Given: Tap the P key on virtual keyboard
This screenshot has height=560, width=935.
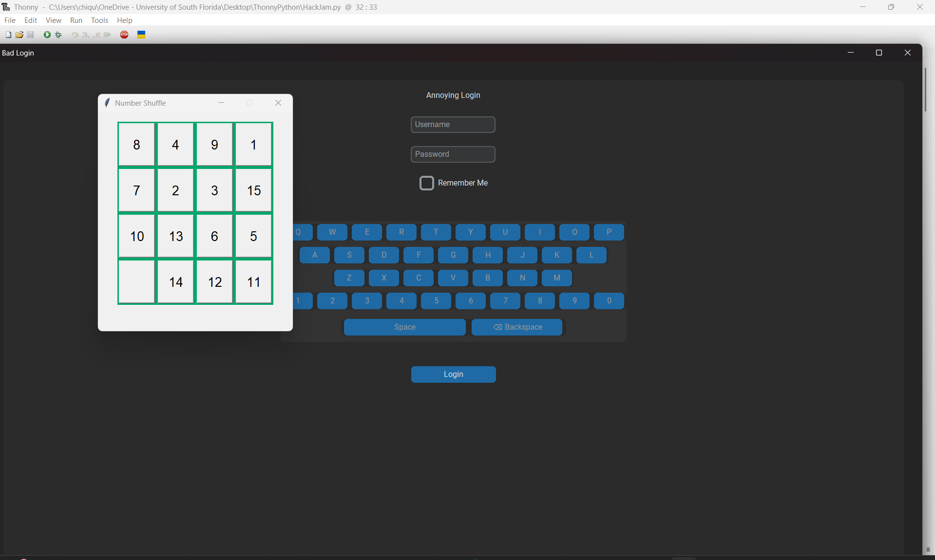Looking at the screenshot, I should [609, 232].
